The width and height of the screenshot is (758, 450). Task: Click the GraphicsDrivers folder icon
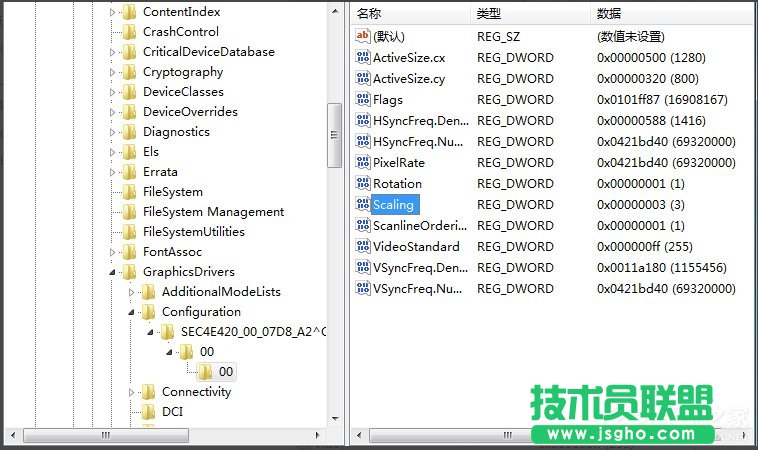pos(130,272)
